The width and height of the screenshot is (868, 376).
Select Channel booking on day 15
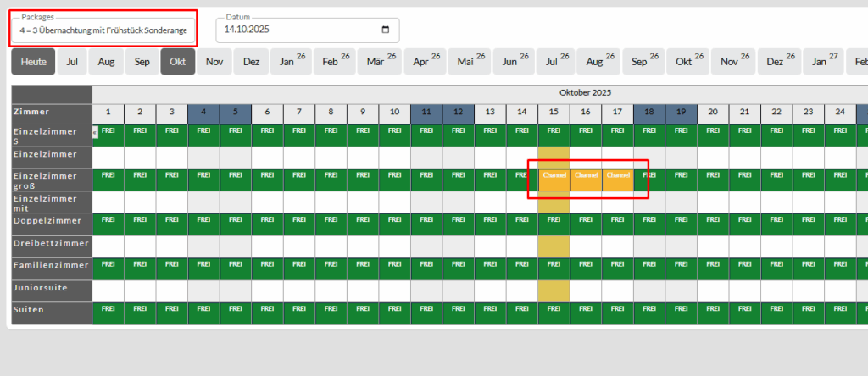[554, 175]
